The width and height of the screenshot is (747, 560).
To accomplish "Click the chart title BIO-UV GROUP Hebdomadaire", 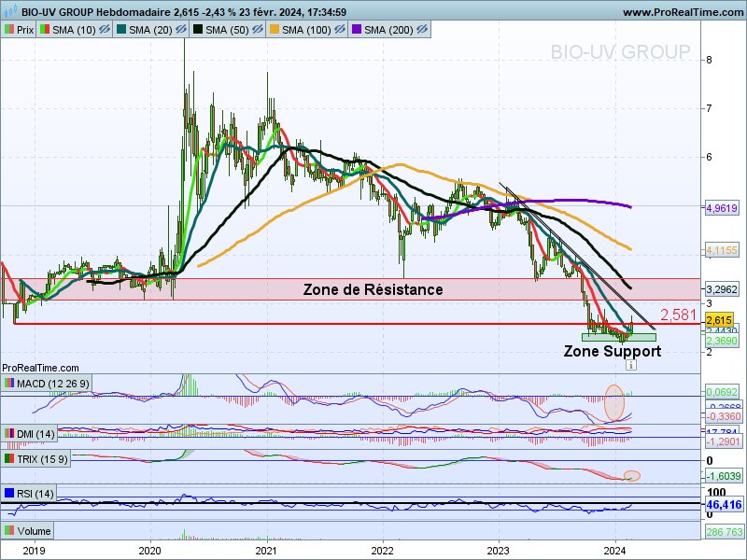I will [96, 12].
